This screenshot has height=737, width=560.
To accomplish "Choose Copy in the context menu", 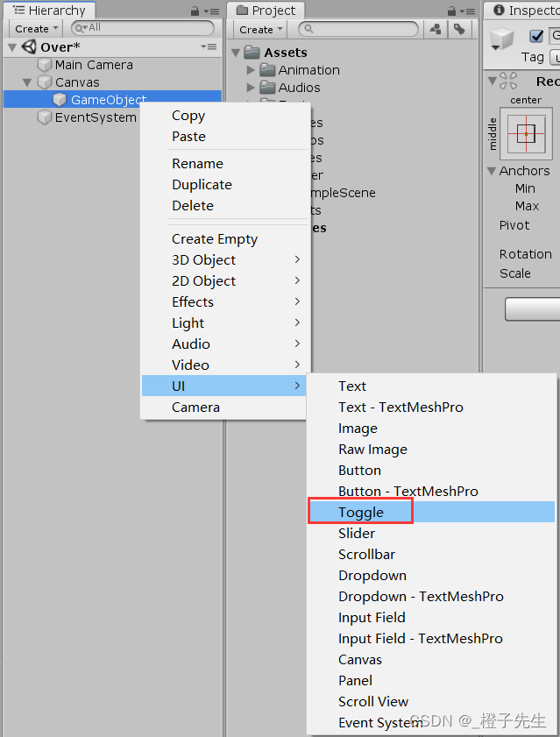I will [223, 116].
